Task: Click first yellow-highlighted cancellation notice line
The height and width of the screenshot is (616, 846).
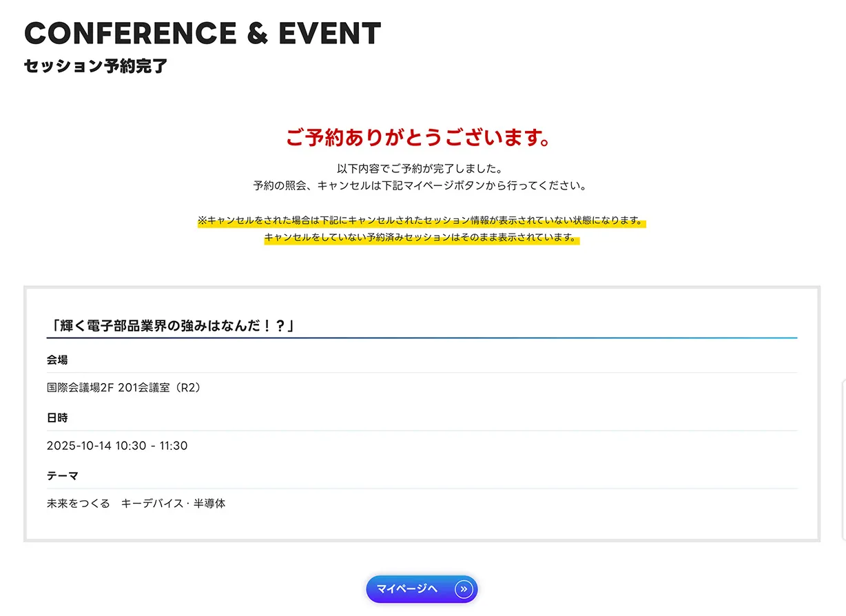Action: click(421, 221)
